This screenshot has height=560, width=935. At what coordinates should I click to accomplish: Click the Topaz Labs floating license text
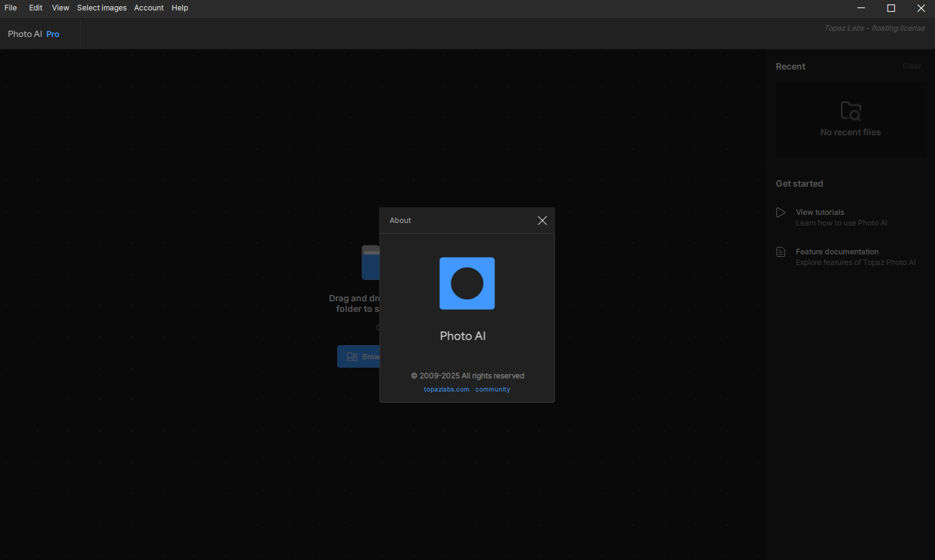click(x=874, y=28)
